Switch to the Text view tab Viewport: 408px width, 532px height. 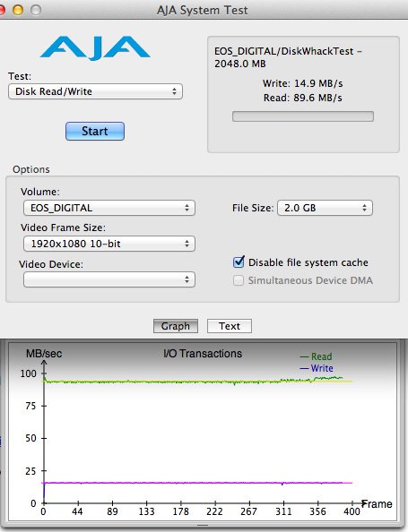click(x=230, y=326)
